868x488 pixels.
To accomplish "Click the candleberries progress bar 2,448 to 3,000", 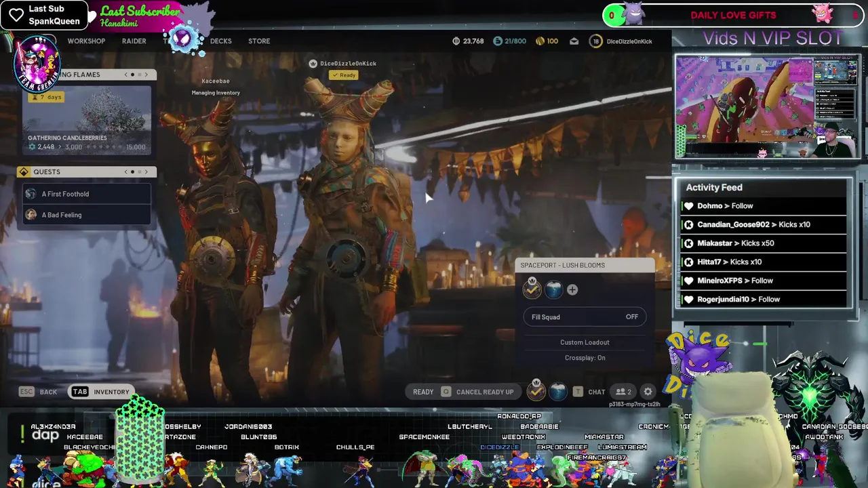I will (87, 147).
